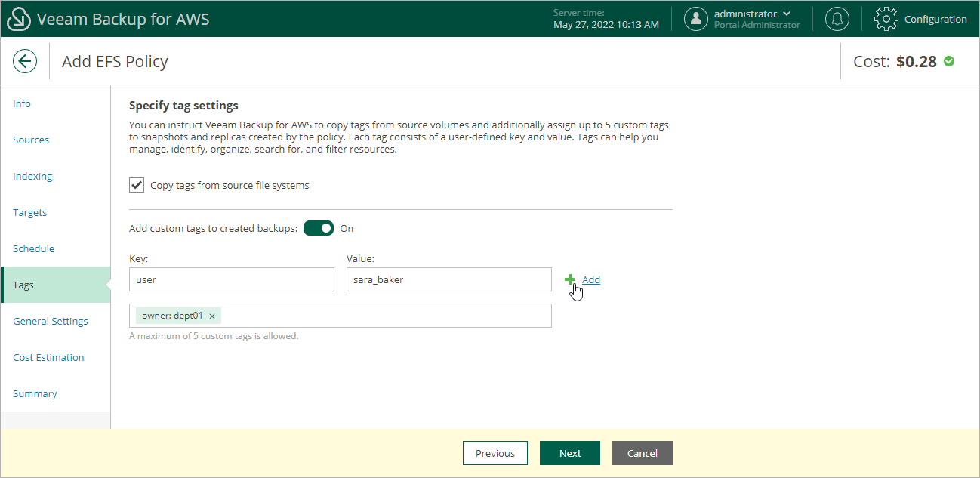The image size is (980, 478).
Task: Expand the administrator account dropdown arrow
Action: point(787,14)
